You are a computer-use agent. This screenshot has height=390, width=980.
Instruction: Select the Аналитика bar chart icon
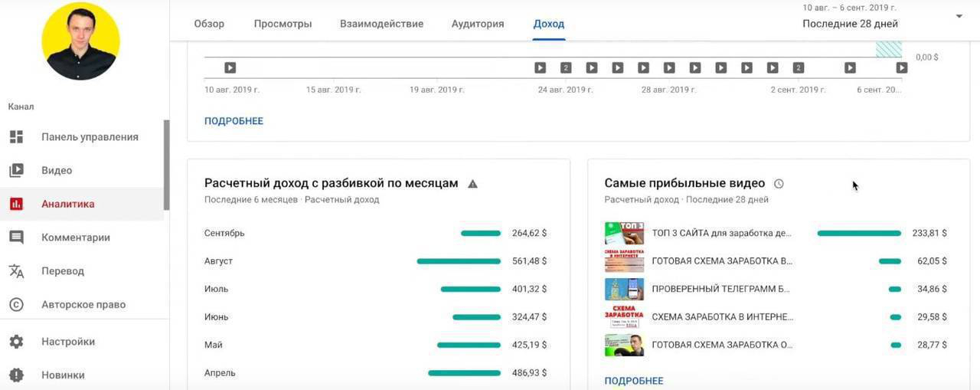click(16, 204)
